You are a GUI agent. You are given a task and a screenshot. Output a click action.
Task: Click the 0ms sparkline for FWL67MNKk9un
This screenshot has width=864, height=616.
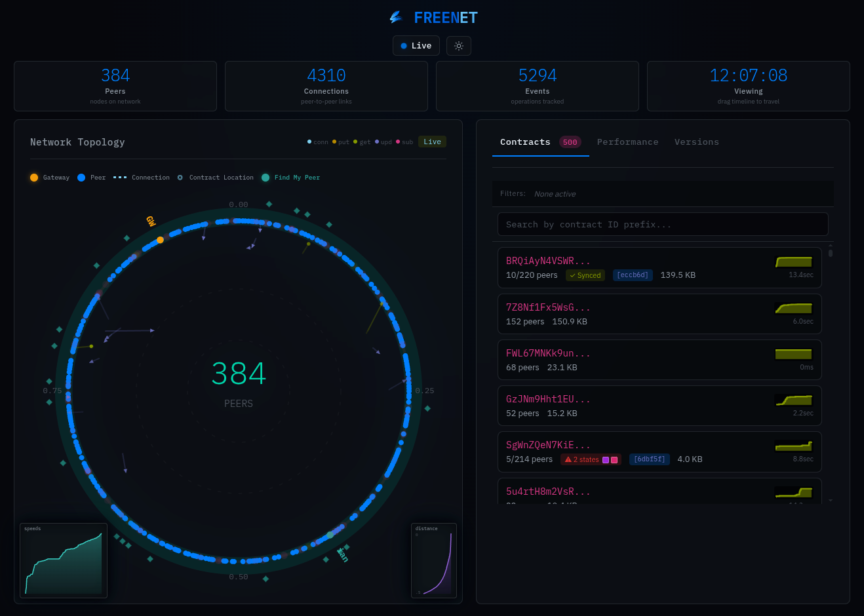(x=794, y=354)
